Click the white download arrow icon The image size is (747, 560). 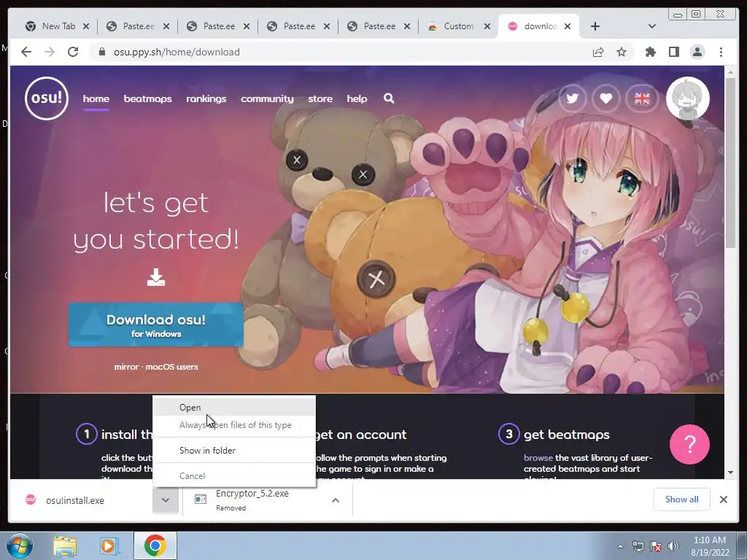(x=156, y=277)
